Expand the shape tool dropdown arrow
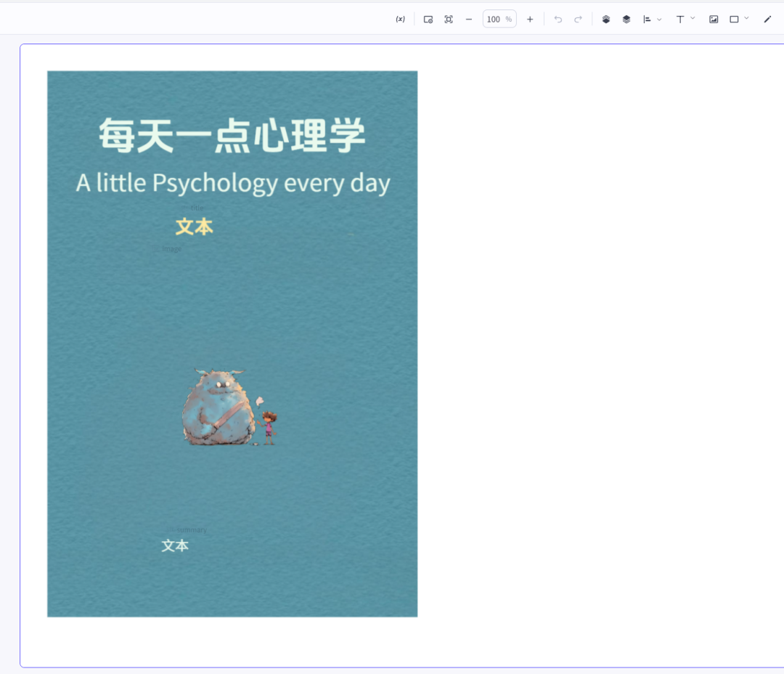784x674 pixels. pos(746,18)
